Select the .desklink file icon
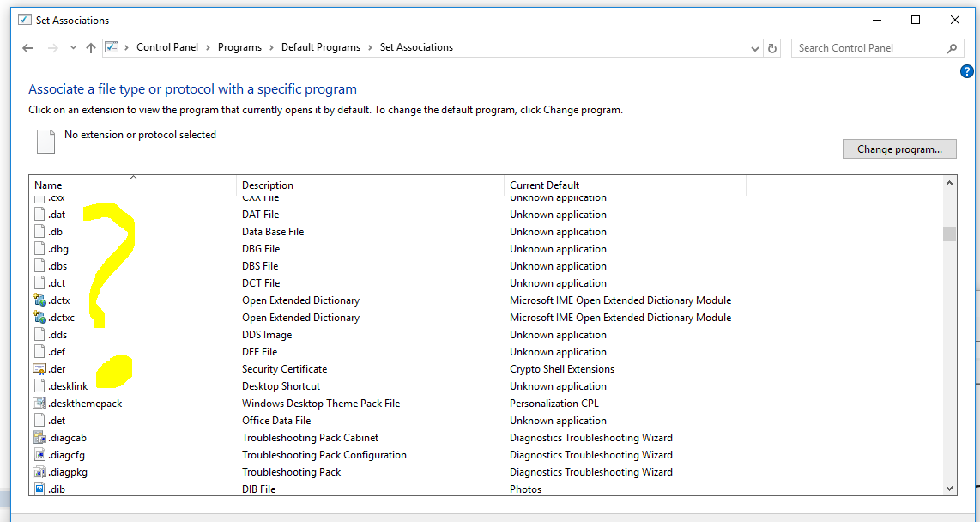The image size is (980, 522). pos(40,386)
